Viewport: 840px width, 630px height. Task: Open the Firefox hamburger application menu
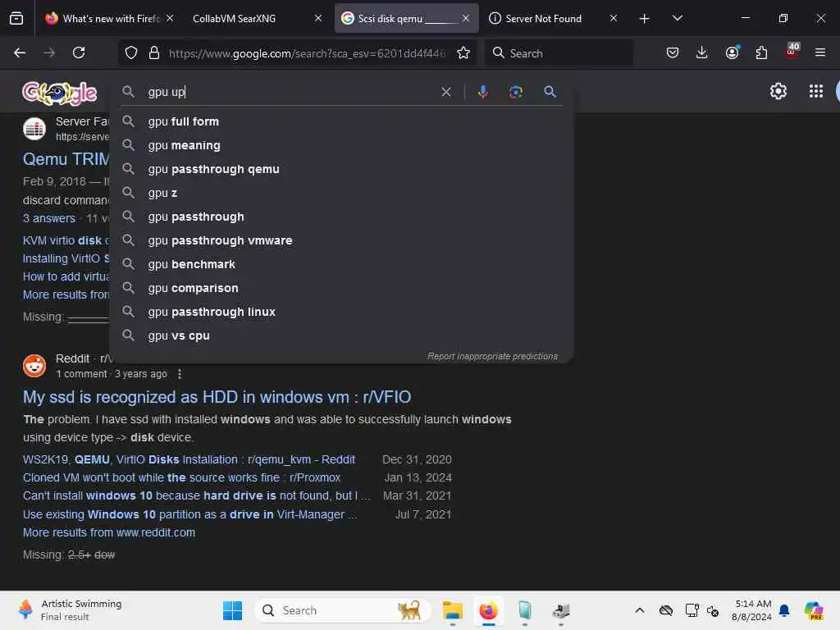(820, 52)
